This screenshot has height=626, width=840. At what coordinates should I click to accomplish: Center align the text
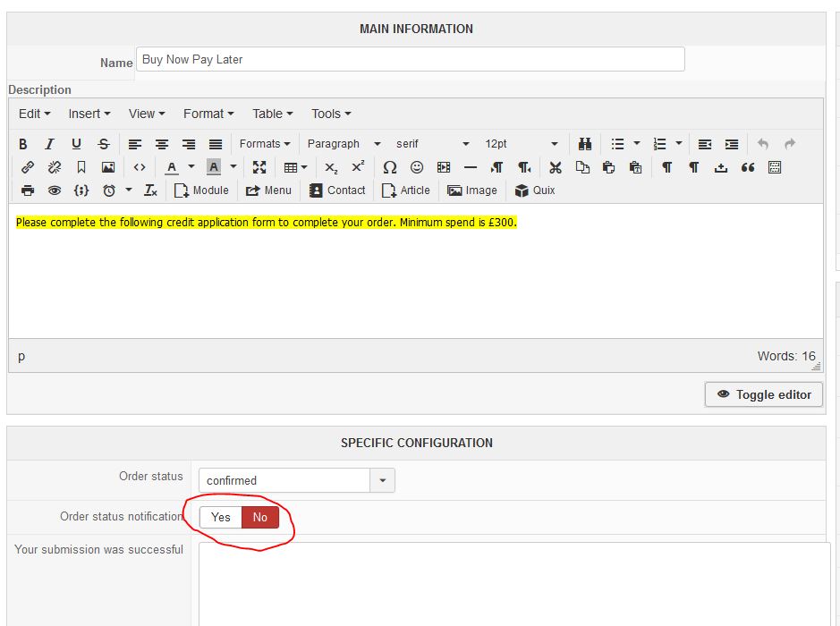click(x=162, y=144)
